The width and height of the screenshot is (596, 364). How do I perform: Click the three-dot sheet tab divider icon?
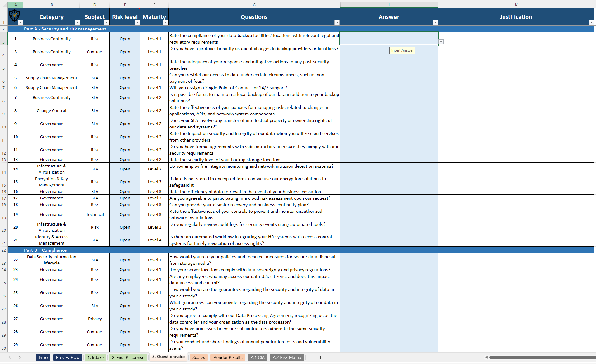coord(479,357)
